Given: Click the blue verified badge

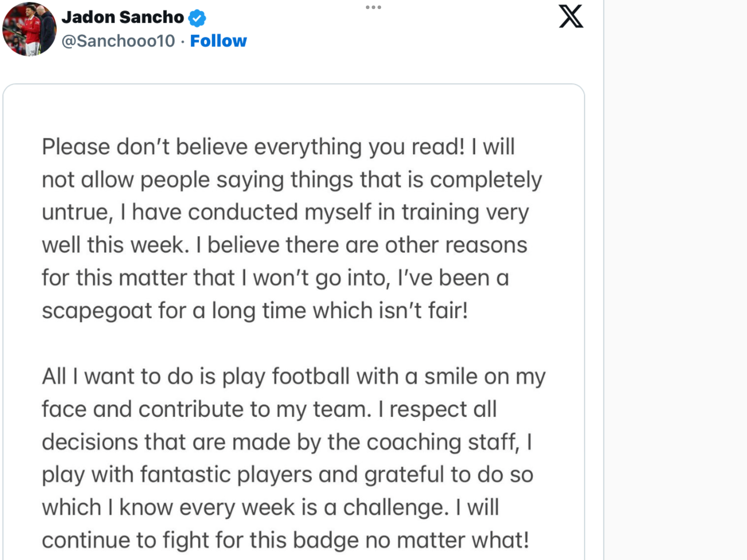Looking at the screenshot, I should pyautogui.click(x=197, y=18).
